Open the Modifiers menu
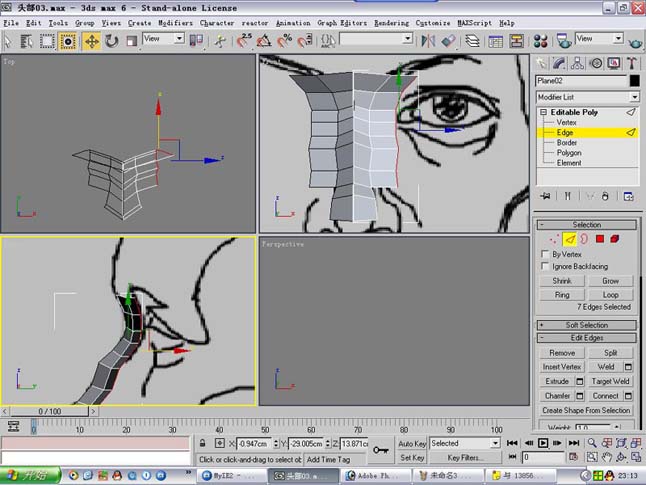Viewport: 646px width, 485px height. tap(176, 23)
